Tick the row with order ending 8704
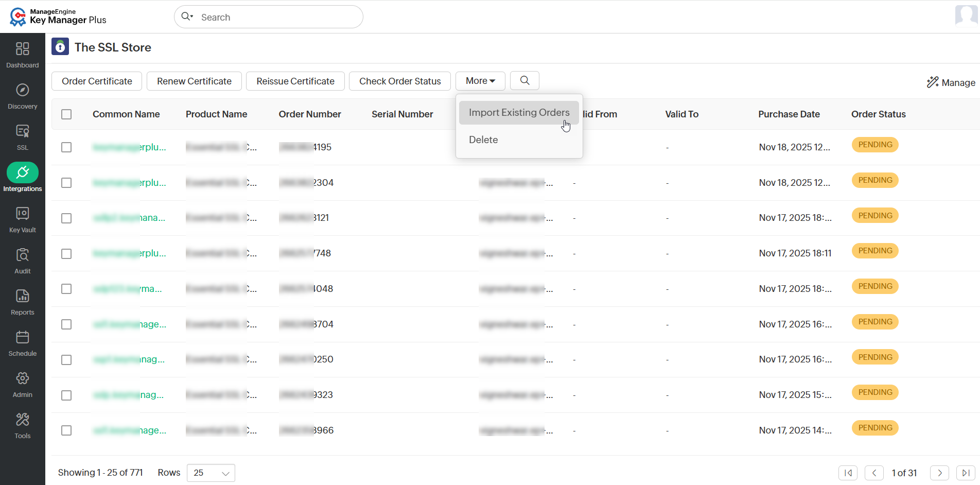Viewport: 980px width, 485px height. point(66,324)
